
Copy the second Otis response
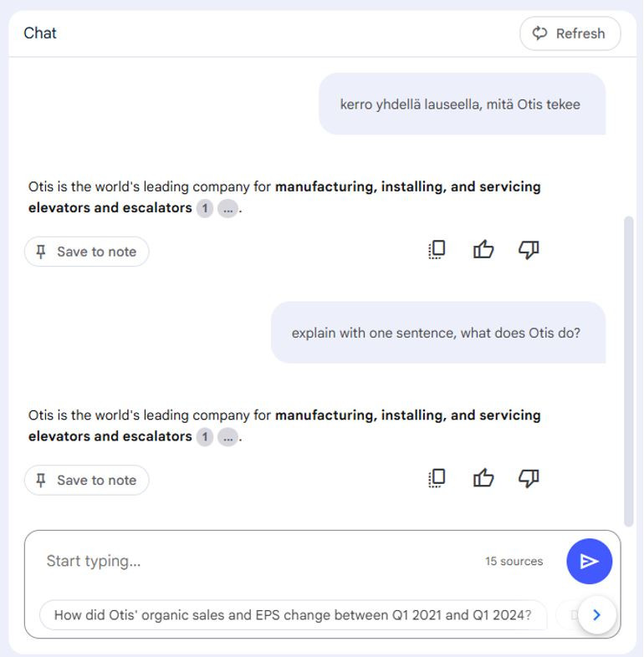437,478
